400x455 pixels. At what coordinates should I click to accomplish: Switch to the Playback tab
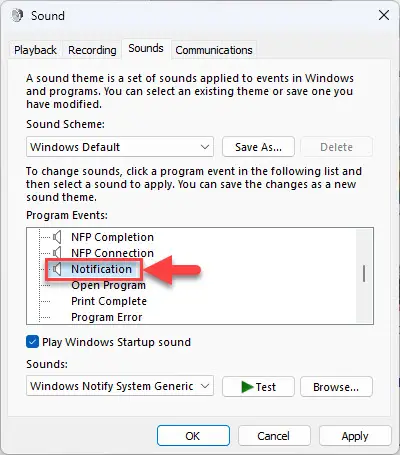tap(35, 50)
